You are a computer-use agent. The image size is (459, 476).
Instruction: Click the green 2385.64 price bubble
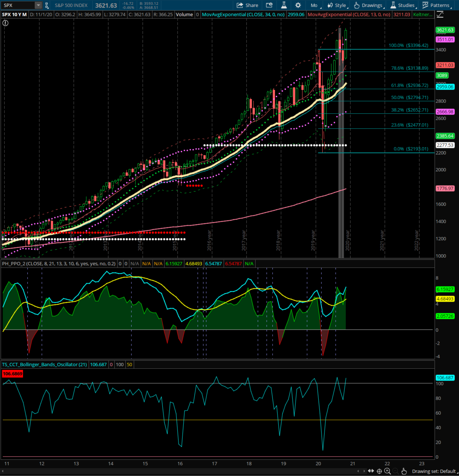pyautogui.click(x=445, y=136)
